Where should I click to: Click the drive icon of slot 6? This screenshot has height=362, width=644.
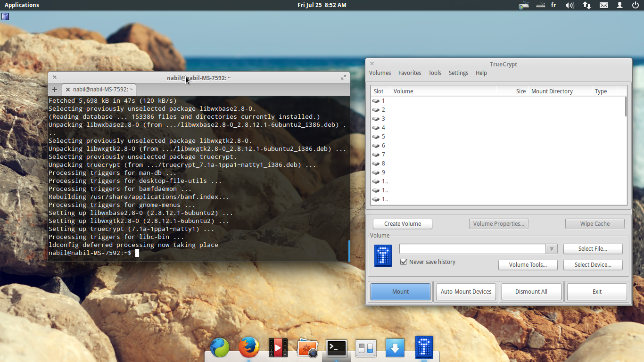(x=376, y=146)
